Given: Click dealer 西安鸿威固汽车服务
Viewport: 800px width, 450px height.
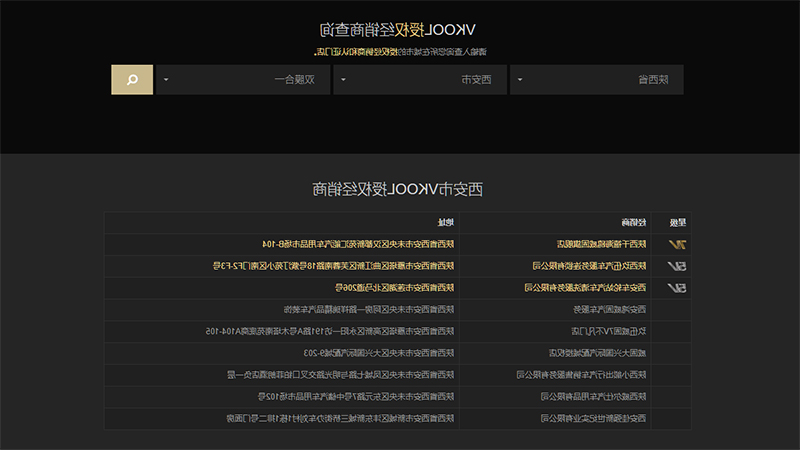Looking at the screenshot, I should tap(610, 310).
